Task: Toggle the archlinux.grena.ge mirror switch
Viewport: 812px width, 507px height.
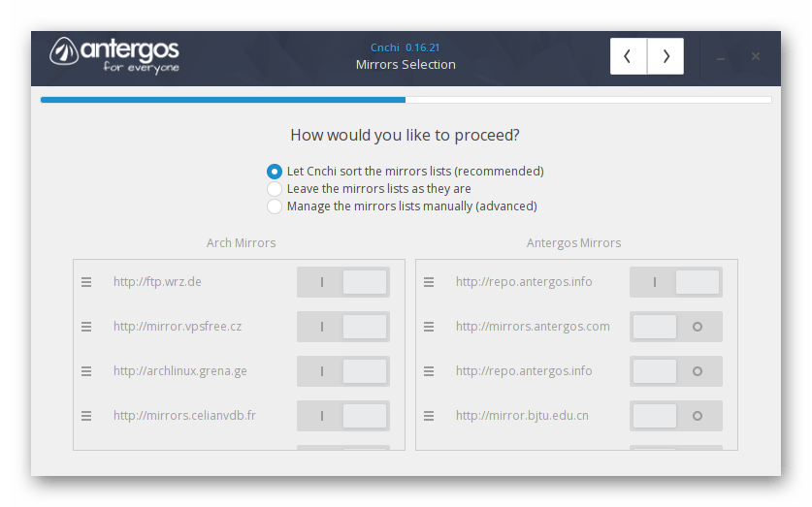Action: tap(343, 371)
